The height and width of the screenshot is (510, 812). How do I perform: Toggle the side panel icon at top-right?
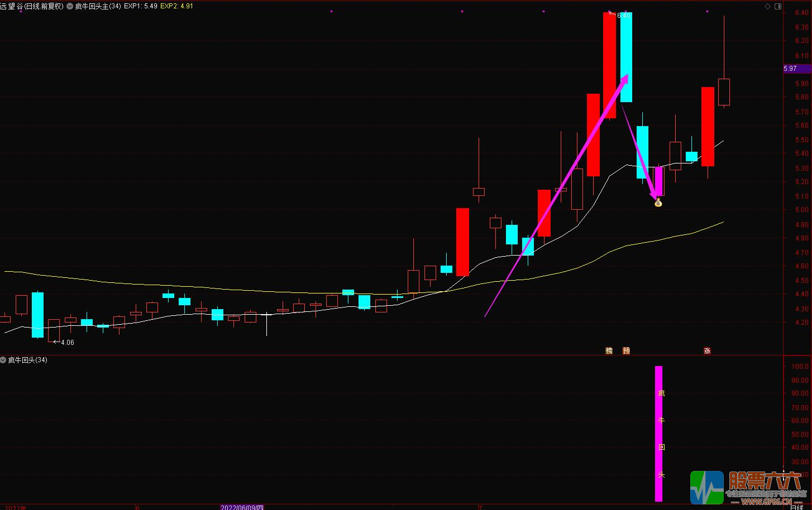point(776,6)
